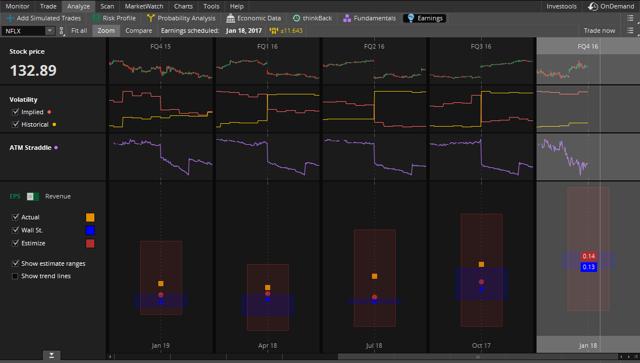Click the orange Actual color swatch

90,217
